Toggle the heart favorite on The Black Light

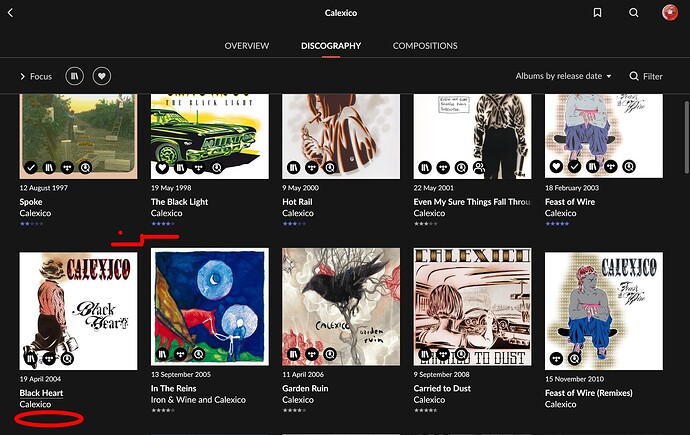point(162,167)
